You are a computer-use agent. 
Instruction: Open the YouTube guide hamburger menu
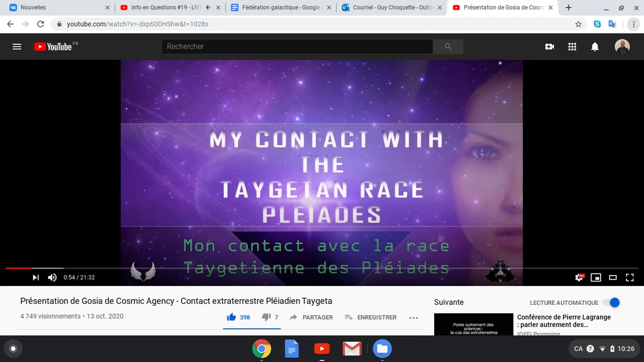point(17,47)
